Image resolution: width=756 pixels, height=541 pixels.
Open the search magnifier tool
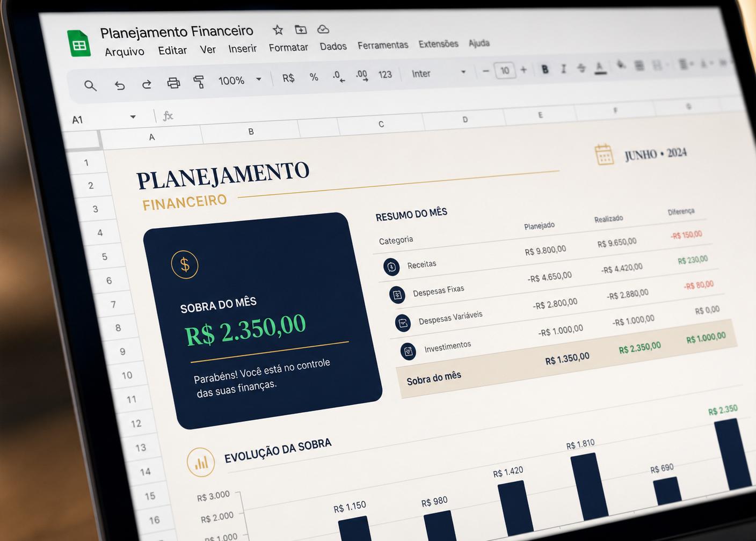[x=90, y=85]
